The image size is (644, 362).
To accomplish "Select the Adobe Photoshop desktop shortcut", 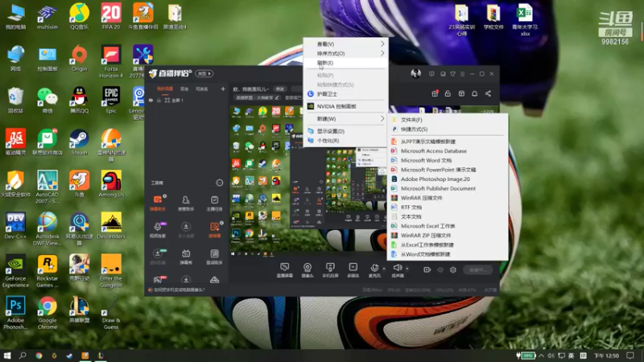I will point(15,312).
